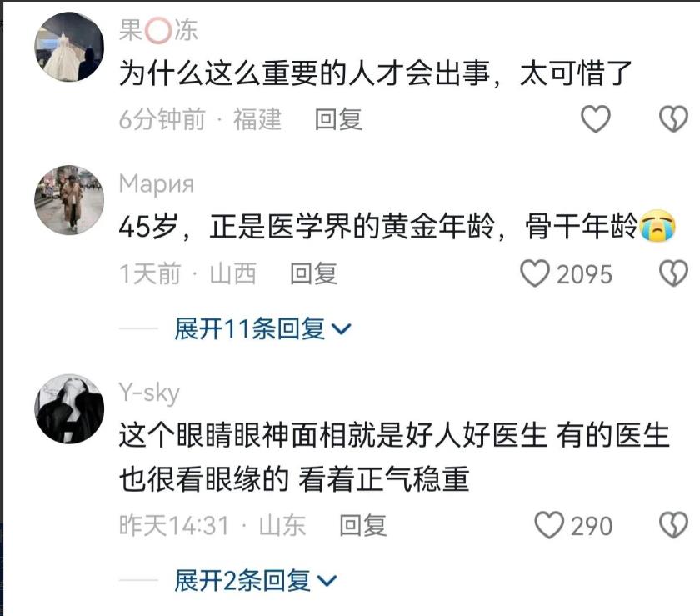Open Мария's profile avatar
Image resolution: width=700 pixels, height=616 pixels.
tap(69, 200)
